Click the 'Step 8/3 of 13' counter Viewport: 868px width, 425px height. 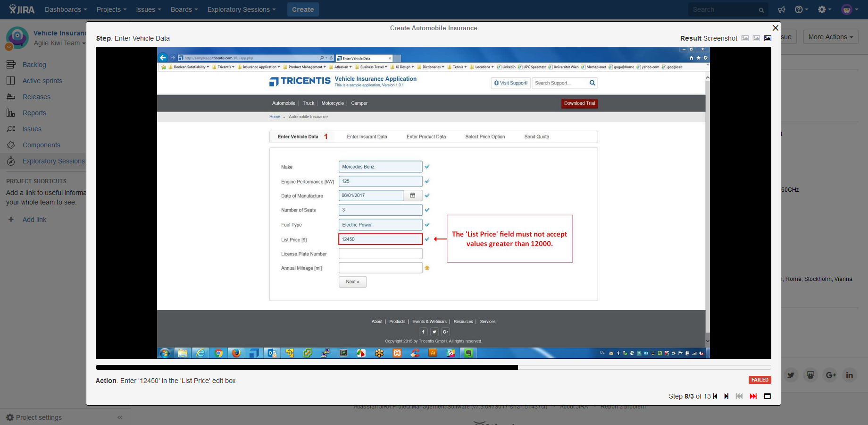[x=690, y=396]
